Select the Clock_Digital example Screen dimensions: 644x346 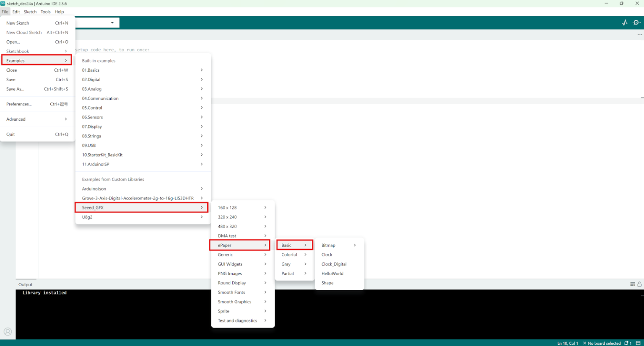coord(334,264)
